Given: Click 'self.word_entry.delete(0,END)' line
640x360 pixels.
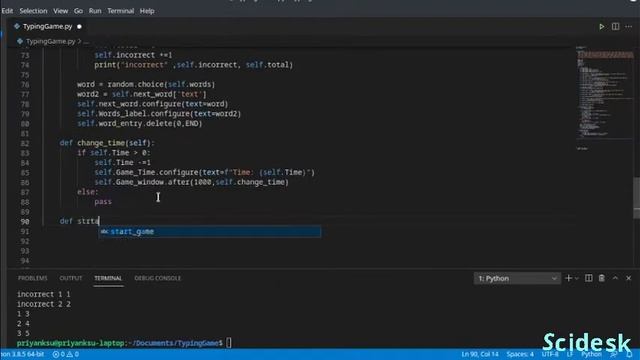Looking at the screenshot, I should coord(140,123).
